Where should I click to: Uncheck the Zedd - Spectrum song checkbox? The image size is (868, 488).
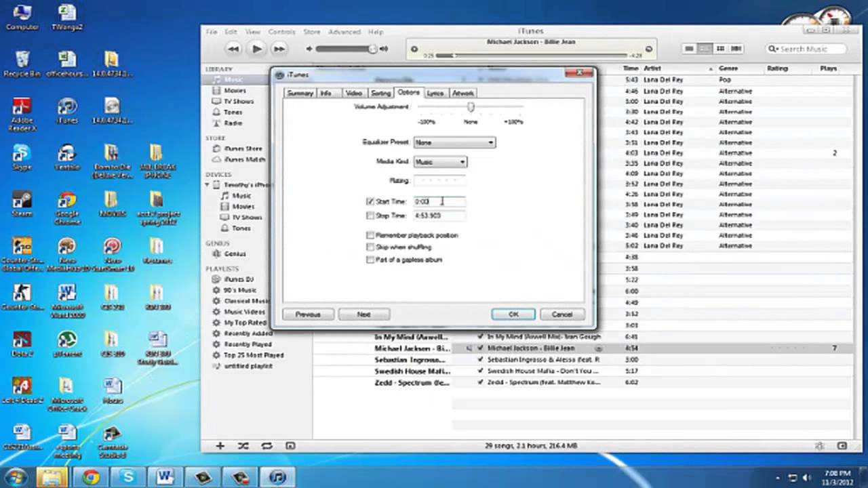point(481,382)
